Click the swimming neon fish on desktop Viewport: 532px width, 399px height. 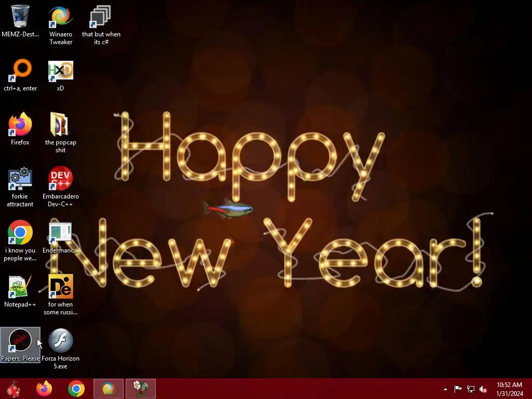click(x=228, y=209)
